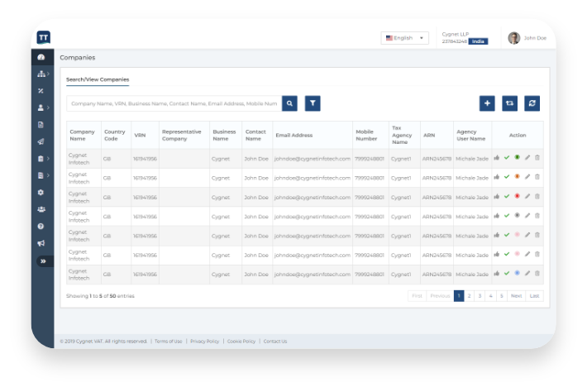Click the 'Showing 1 to 5 of 50 entries' text

click(x=100, y=296)
